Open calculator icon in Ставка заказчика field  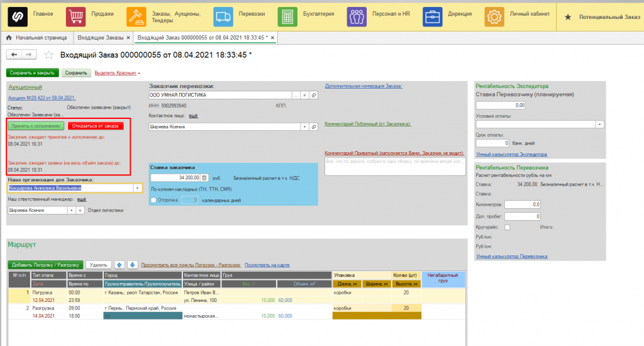(x=204, y=178)
